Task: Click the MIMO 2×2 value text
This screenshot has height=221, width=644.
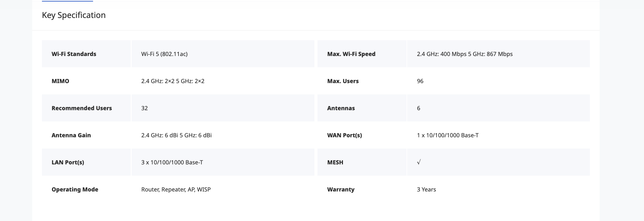Action: 173,81
